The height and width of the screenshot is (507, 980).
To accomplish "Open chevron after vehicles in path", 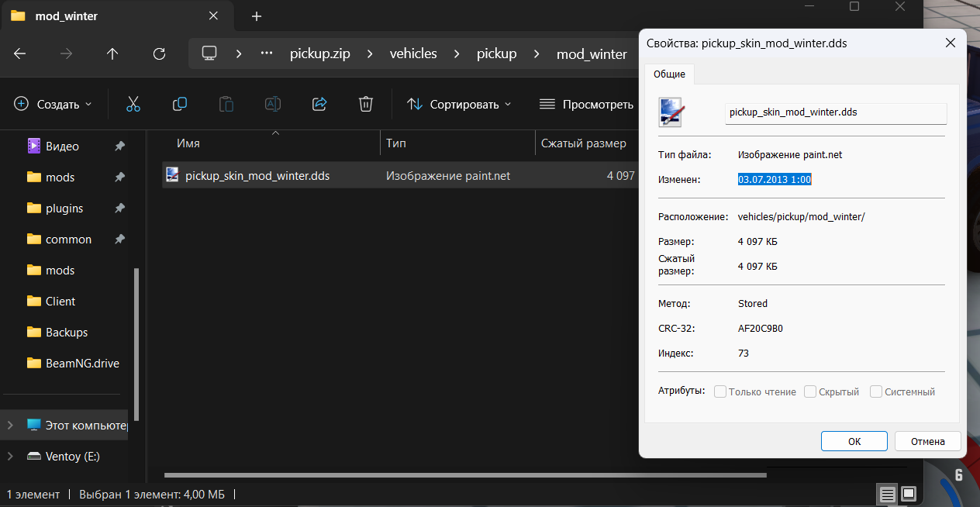I will click(x=457, y=53).
